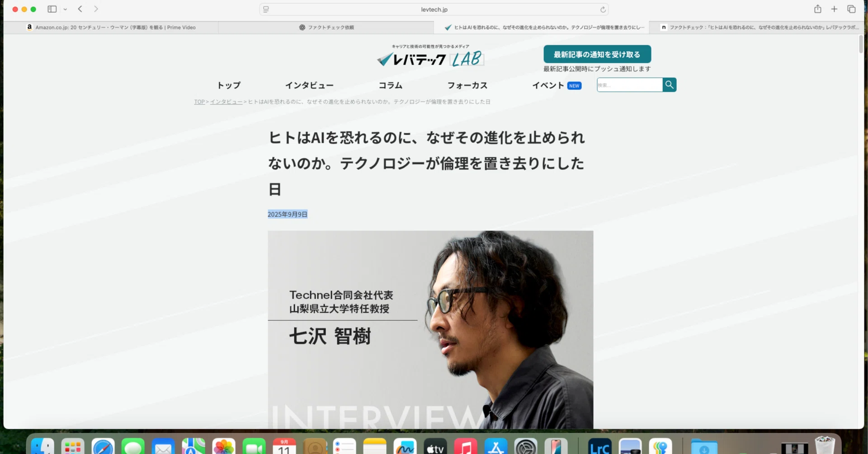Viewport: 868px width, 454px height.
Task: Select the active levtech article tab
Action: [541, 28]
